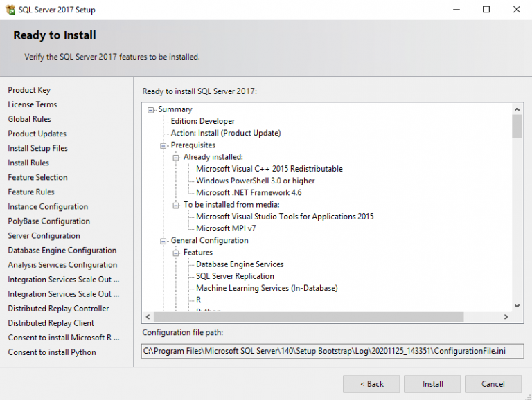The width and height of the screenshot is (532, 400).
Task: Go back with the < Back button
Action: (371, 384)
